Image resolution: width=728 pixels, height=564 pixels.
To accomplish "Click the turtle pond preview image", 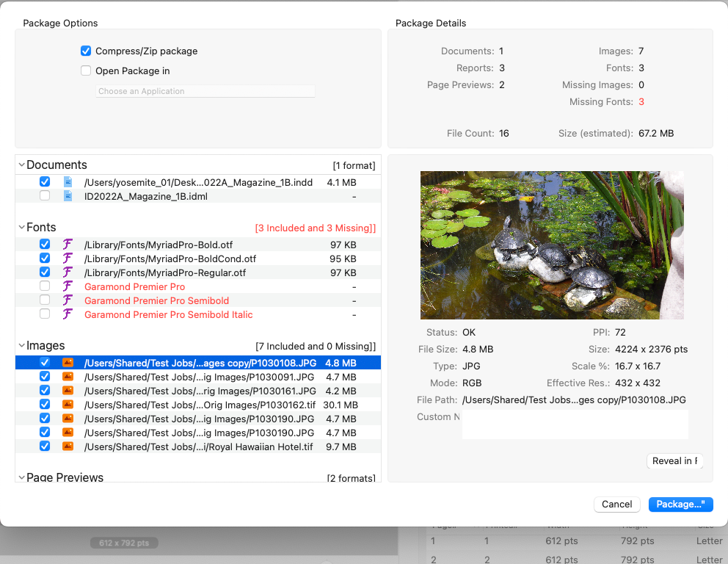I will 552,245.
